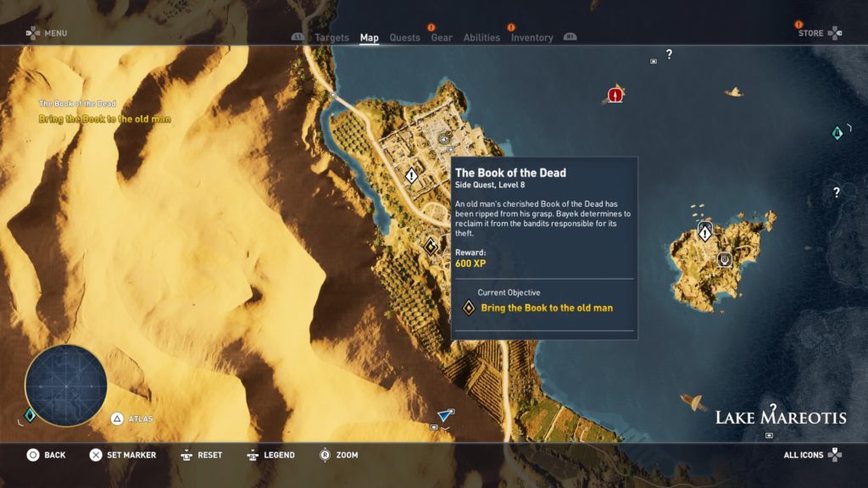The height and width of the screenshot is (488, 868).
Task: Click the R1 shoulder button icon
Action: 570,37
